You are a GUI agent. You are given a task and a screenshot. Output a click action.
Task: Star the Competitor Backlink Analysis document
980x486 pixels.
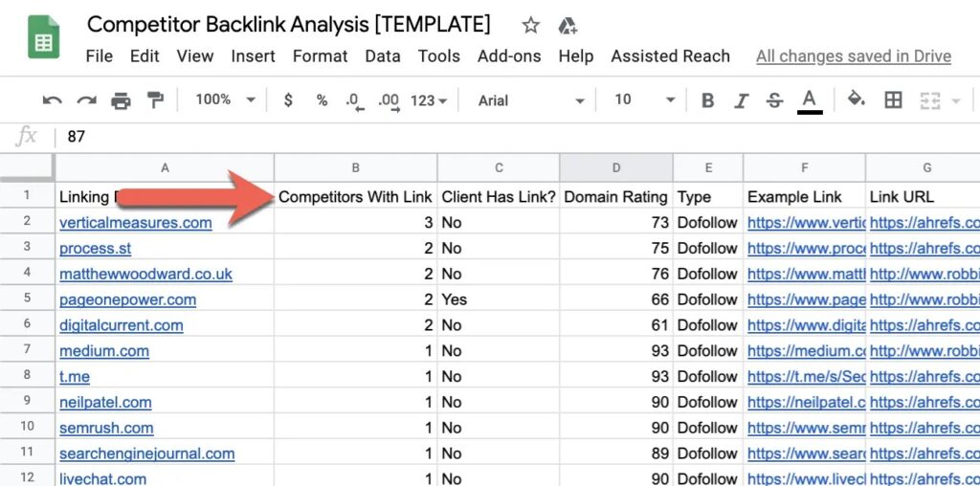coord(530,26)
